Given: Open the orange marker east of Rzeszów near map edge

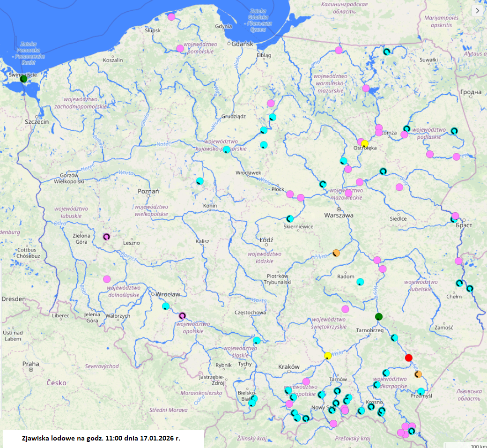Looking at the screenshot, I should (418, 374).
